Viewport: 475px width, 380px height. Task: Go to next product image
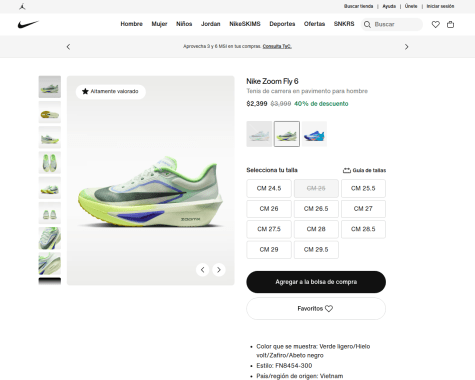219,270
